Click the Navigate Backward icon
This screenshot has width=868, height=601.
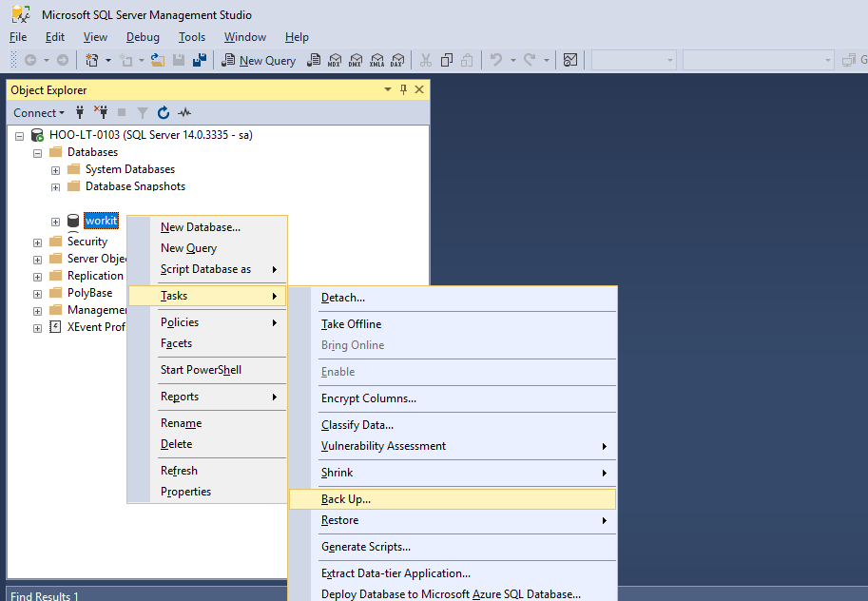click(30, 60)
